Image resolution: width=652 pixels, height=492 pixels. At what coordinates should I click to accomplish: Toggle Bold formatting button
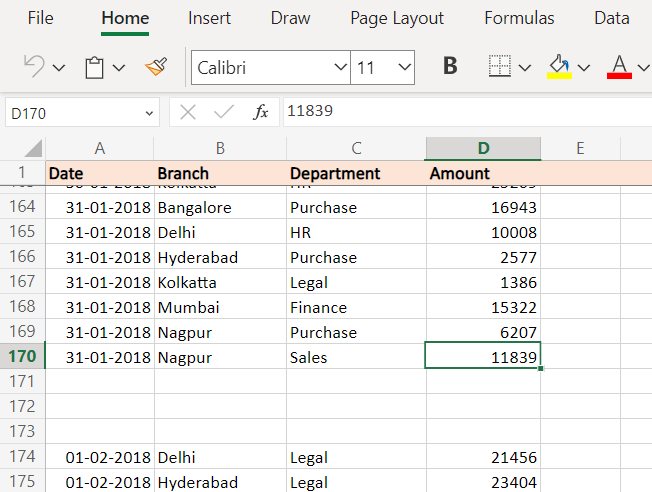[450, 66]
